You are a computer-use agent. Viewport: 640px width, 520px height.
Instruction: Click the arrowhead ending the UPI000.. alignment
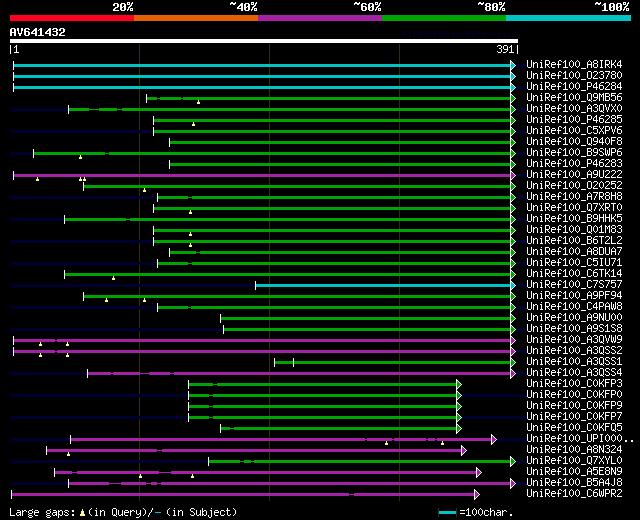(x=494, y=440)
